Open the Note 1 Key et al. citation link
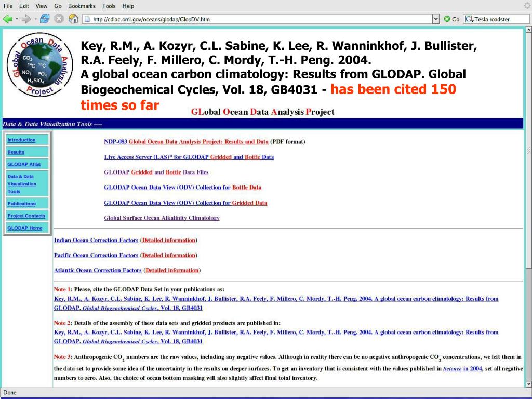 click(x=276, y=303)
